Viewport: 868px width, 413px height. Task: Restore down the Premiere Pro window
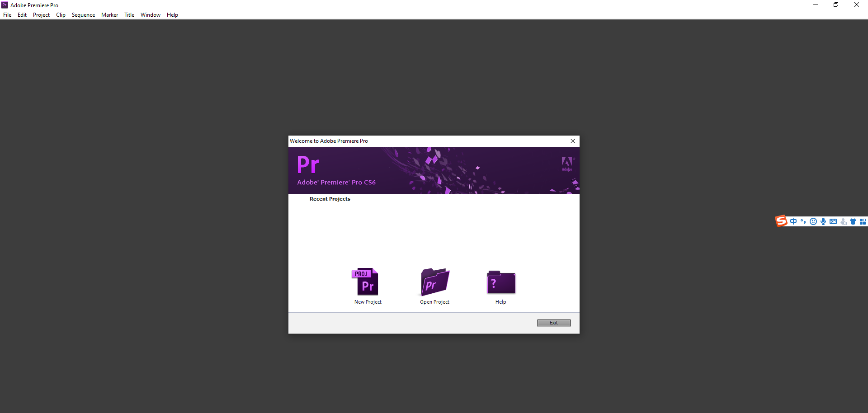[836, 5]
